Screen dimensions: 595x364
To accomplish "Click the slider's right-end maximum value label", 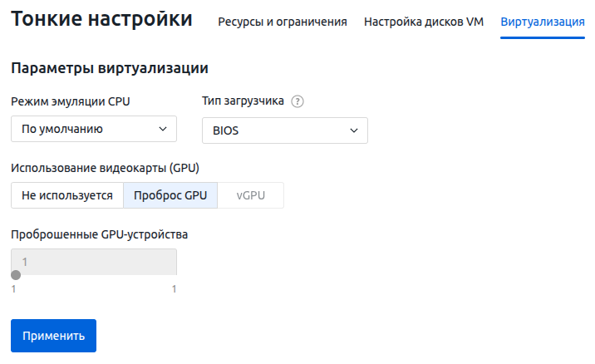I will pyautogui.click(x=174, y=289).
